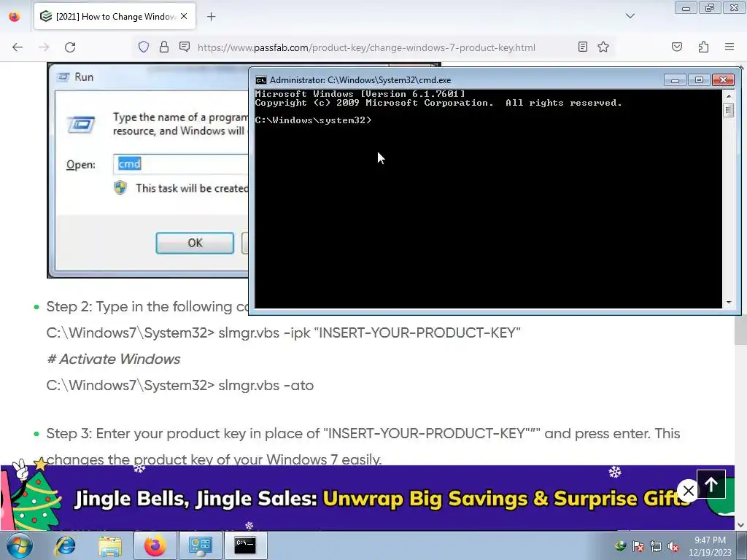Toggle reader view
Image resolution: width=747 pixels, height=560 pixels.
tap(583, 47)
